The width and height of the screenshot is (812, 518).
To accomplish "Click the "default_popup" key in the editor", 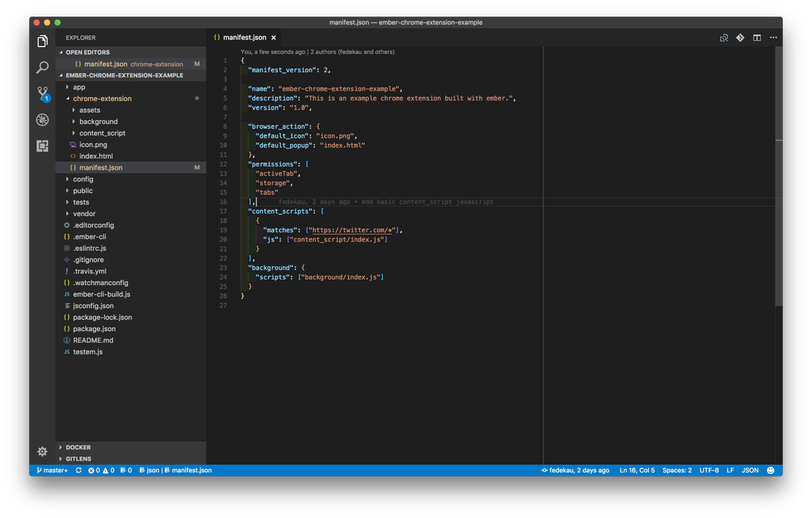I will coord(284,146).
